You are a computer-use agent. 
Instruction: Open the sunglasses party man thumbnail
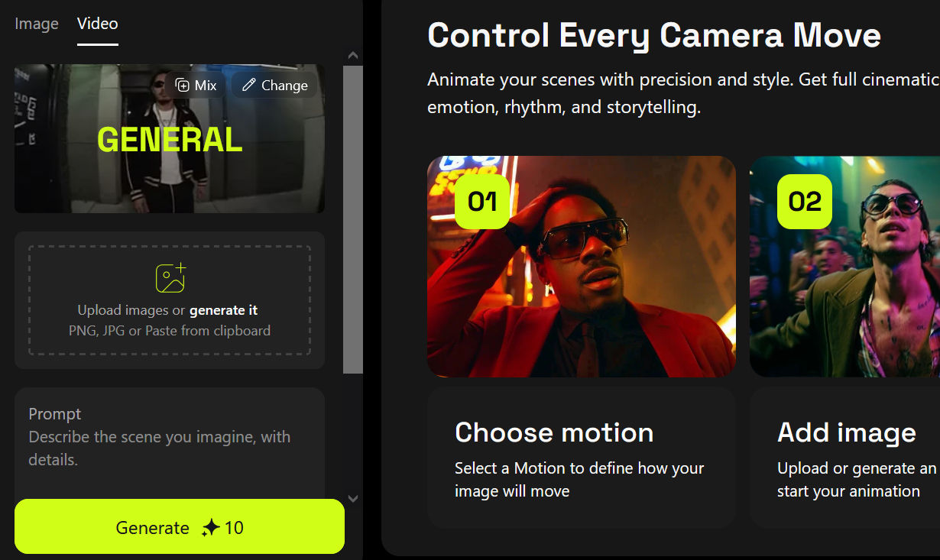(x=844, y=267)
